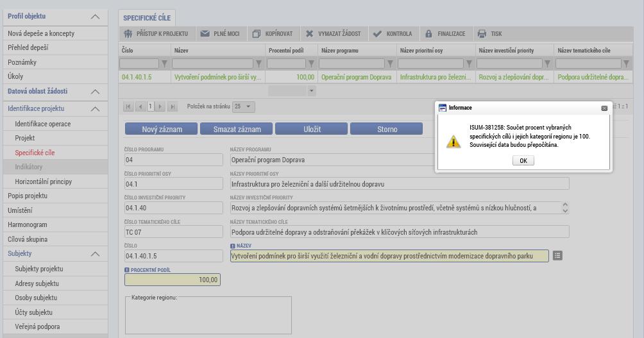Open filter funnel for Číslo column
This screenshot has width=644, height=338.
[165, 63]
